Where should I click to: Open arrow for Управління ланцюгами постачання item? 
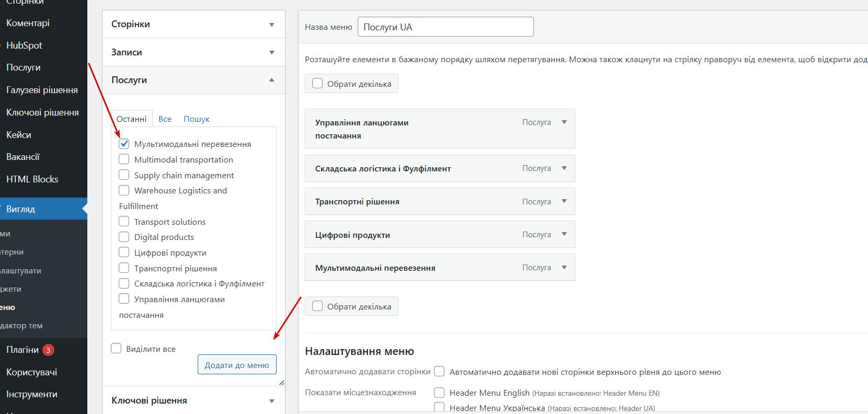(564, 122)
